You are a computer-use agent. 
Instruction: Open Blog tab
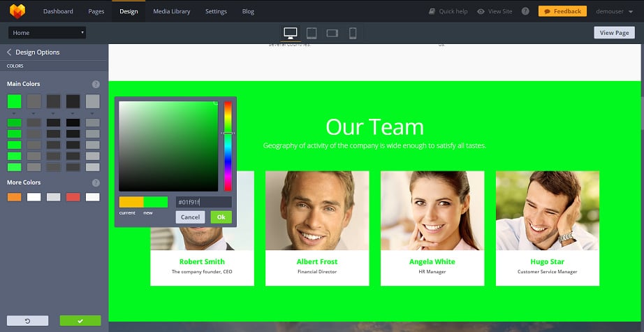coord(248,11)
